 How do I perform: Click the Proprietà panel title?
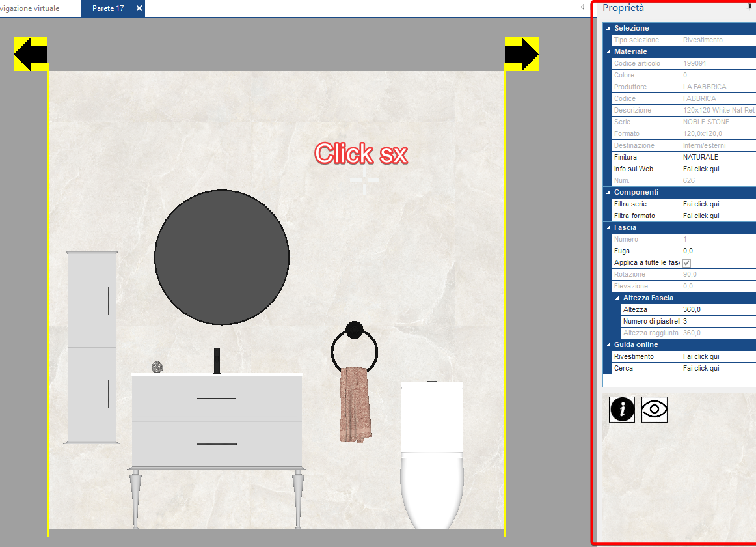tap(623, 8)
